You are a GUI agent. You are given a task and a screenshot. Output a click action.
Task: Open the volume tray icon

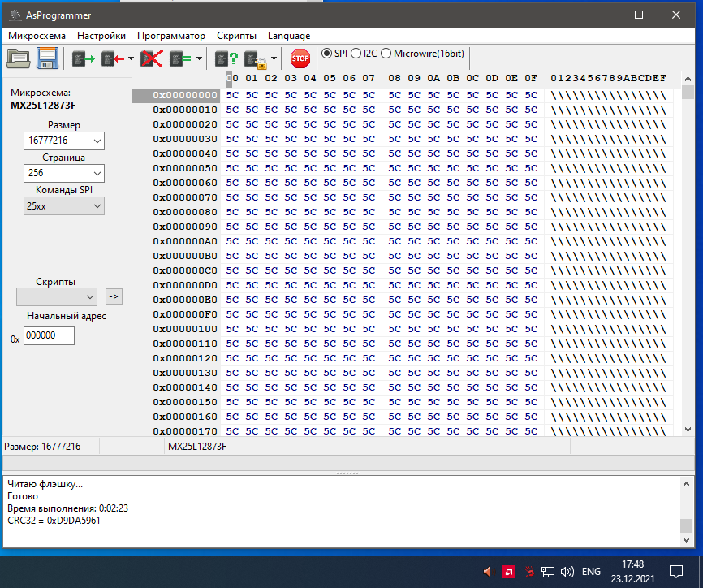567,572
